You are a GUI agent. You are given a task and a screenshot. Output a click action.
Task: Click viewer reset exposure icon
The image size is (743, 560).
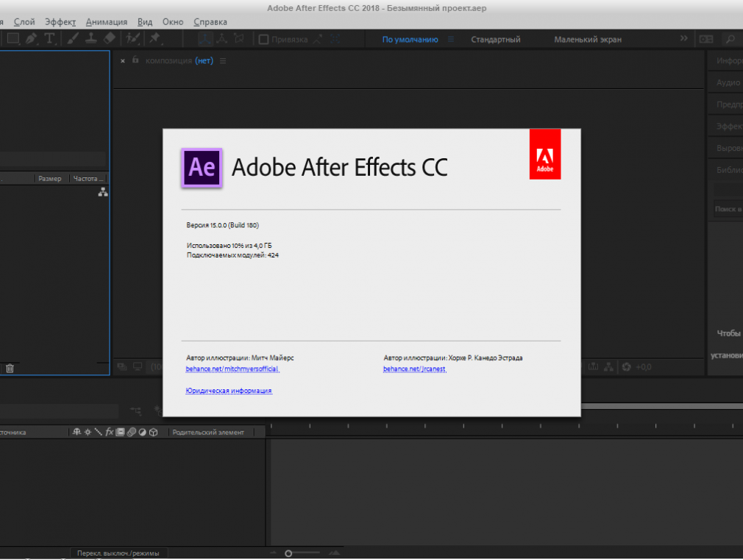627,366
